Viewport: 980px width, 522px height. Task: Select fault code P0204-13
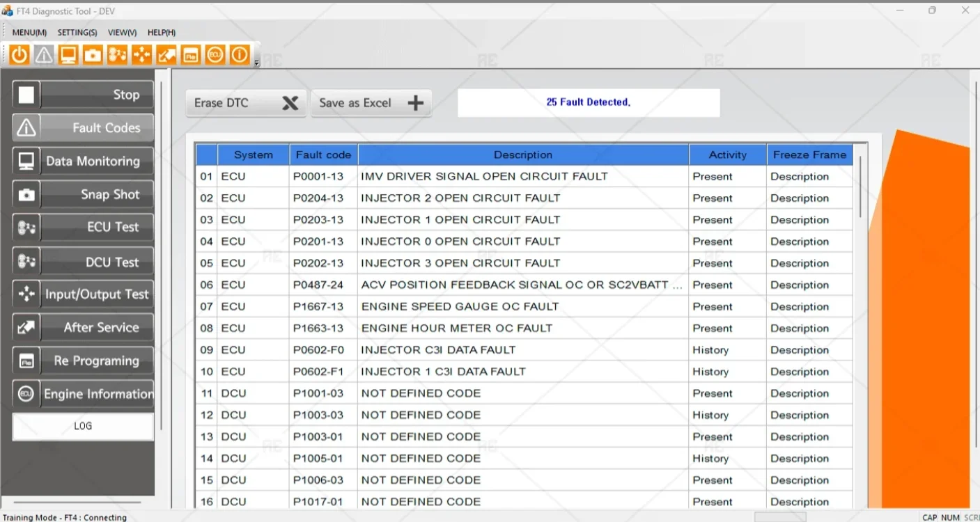click(x=318, y=198)
